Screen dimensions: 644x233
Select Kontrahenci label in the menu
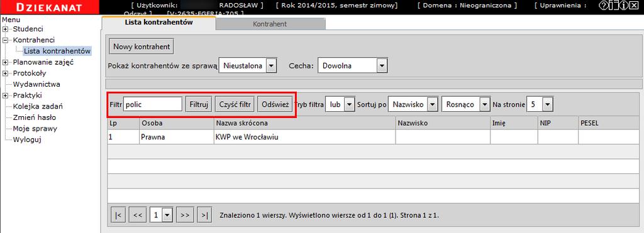pos(34,40)
